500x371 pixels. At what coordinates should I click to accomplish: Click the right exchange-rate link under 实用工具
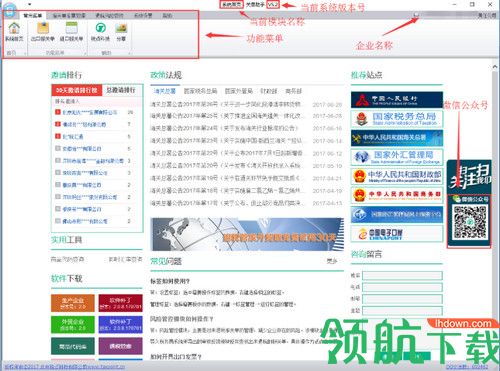(x=125, y=259)
